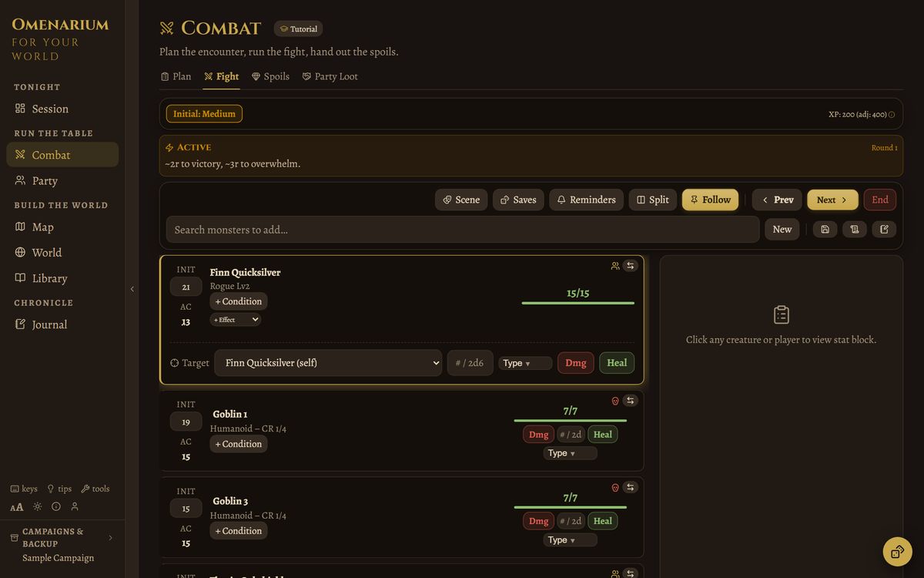
Task: Click Finn Quicksilver's swap arrows icon
Action: pos(631,266)
